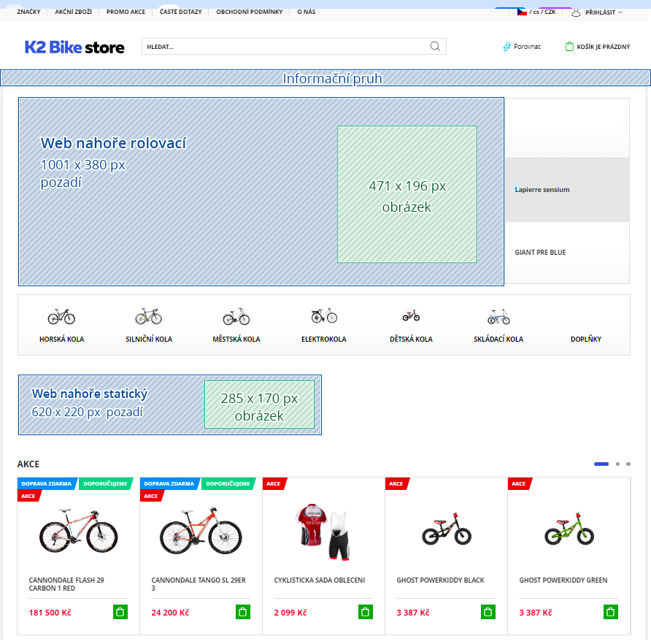
Task: Click the shopping cart icon in the header
Action: 571,46
